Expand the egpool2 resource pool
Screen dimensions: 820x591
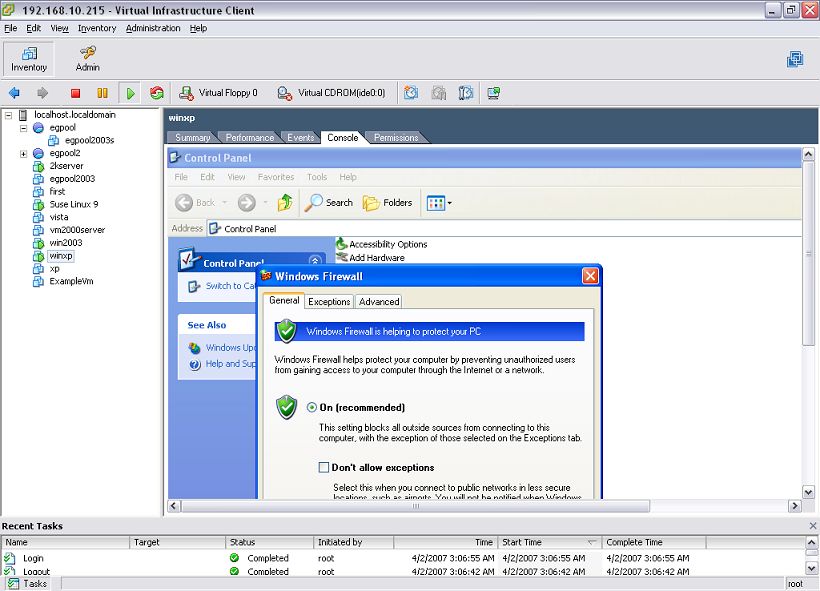[x=23, y=153]
